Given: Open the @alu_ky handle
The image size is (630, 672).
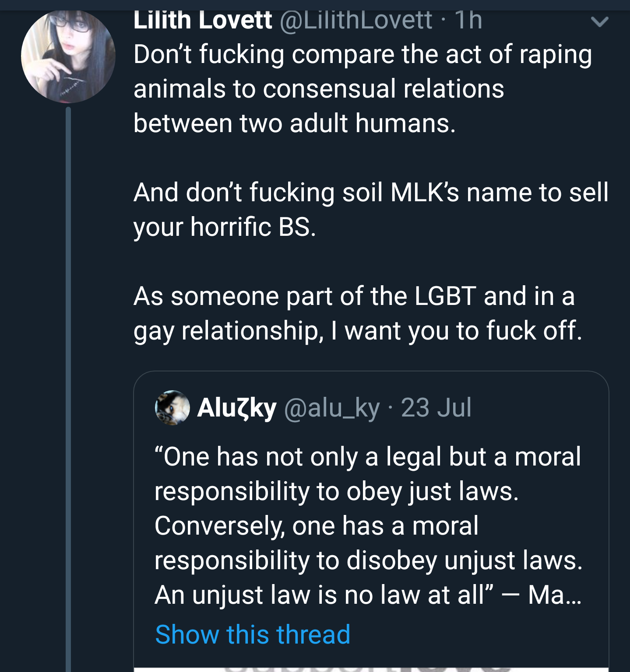Looking at the screenshot, I should pyautogui.click(x=332, y=408).
